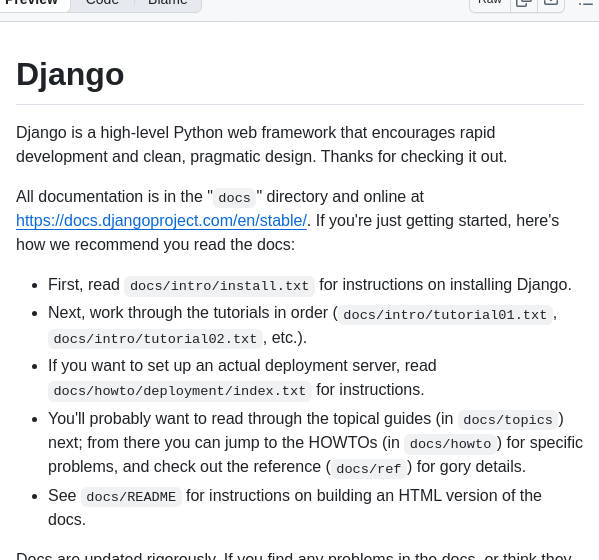599x560 pixels.
Task: Open the docs.djangoproject.com stable link
Action: click(161, 220)
